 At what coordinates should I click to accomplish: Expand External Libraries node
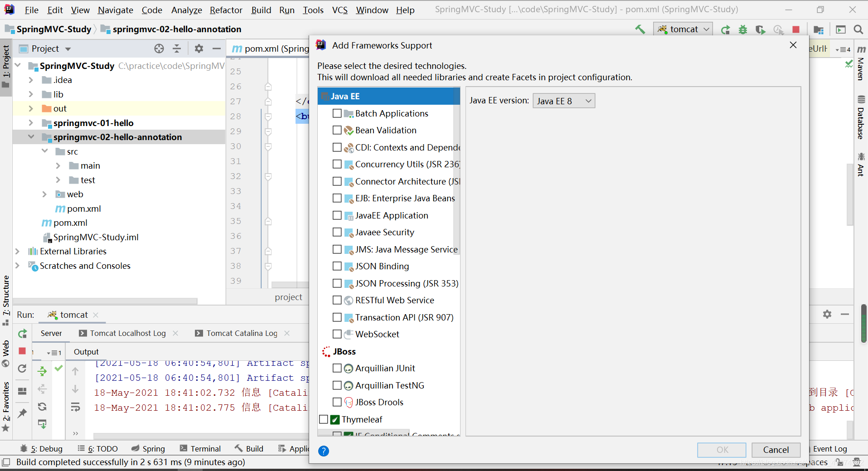coord(17,251)
